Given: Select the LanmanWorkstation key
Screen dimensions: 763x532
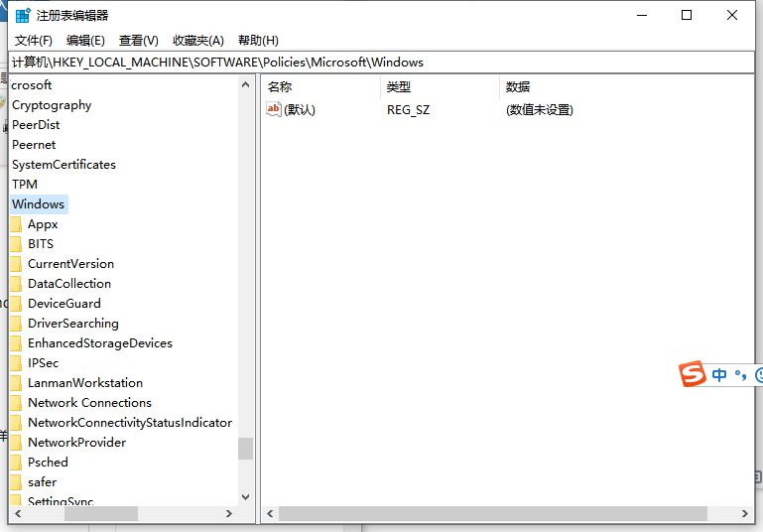Looking at the screenshot, I should [x=85, y=383].
